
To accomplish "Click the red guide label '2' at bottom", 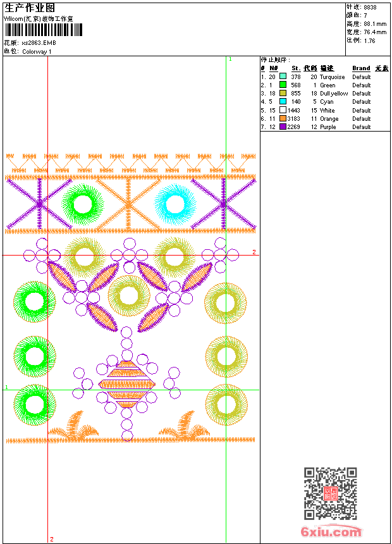I will [x=52, y=539].
